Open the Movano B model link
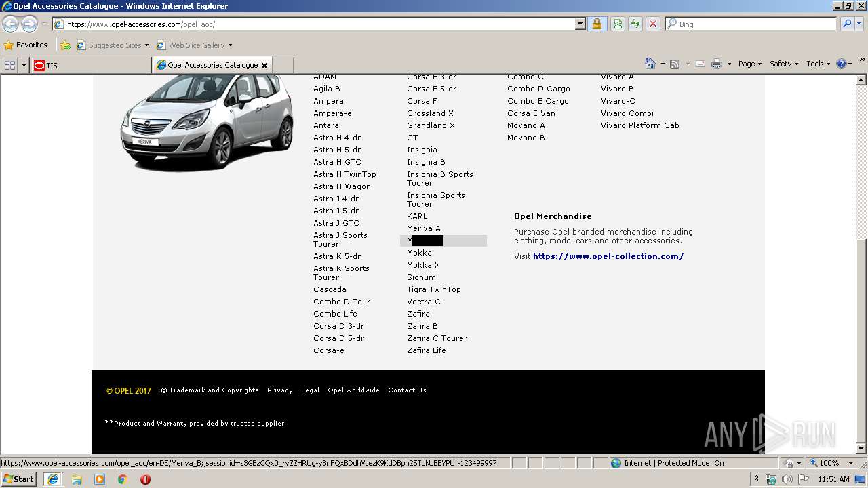 (x=526, y=138)
